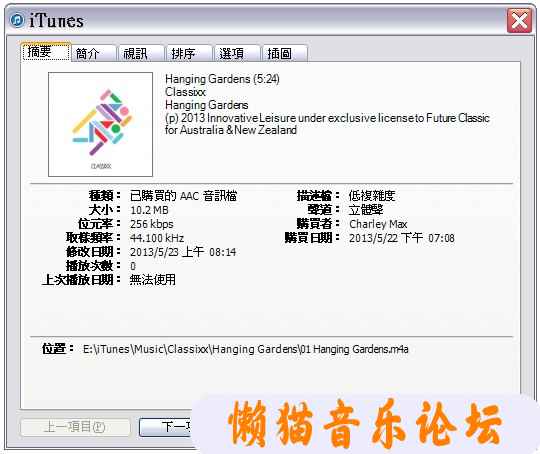Image resolution: width=540 pixels, height=454 pixels.
Task: Click the sample rate 44.100 kHz
Action: (x=157, y=238)
